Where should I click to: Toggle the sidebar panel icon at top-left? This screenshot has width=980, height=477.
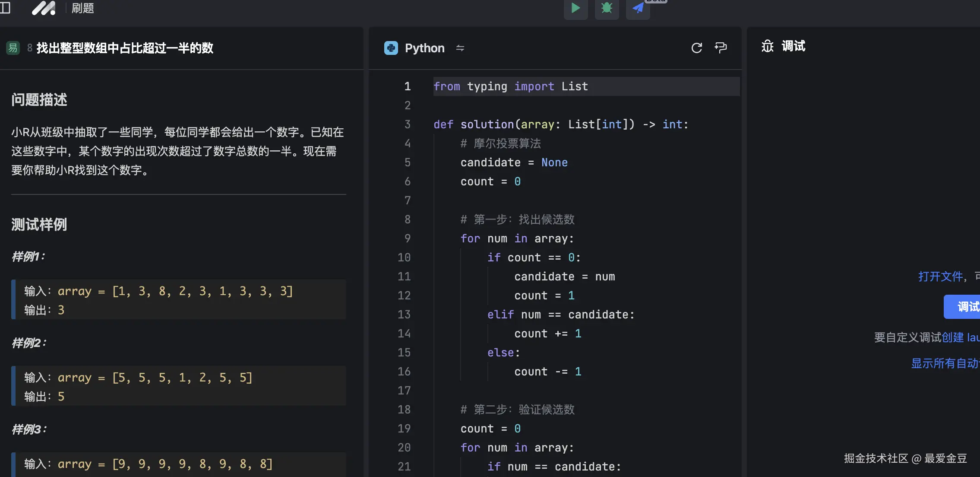click(5, 8)
